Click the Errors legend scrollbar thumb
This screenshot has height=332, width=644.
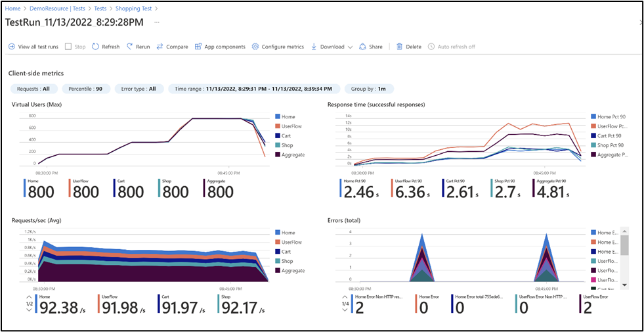[624, 245]
